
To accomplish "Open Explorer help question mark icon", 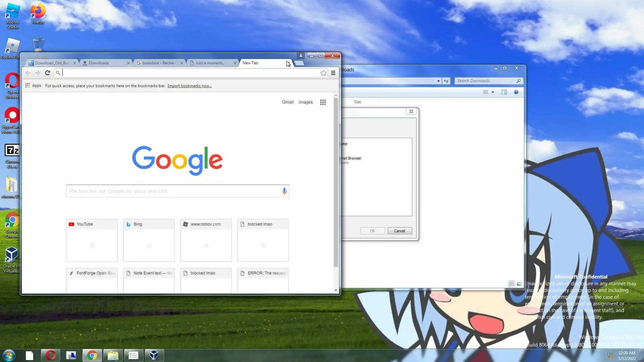I will click(516, 92).
